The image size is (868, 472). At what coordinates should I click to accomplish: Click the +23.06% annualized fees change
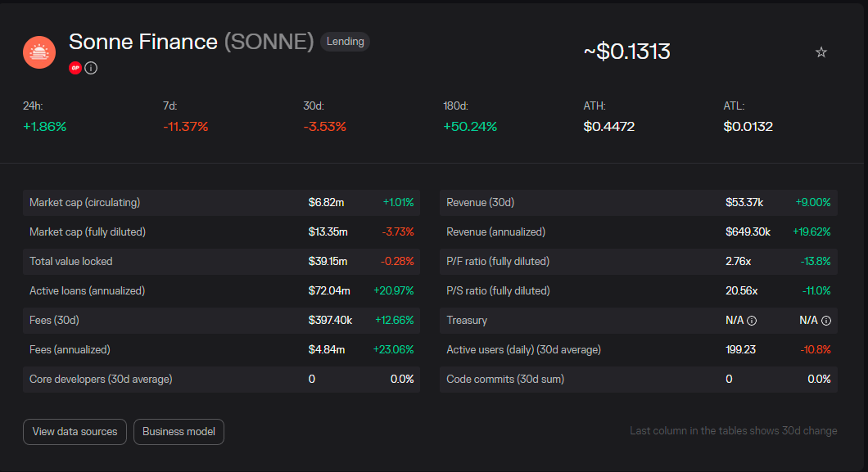tap(394, 350)
